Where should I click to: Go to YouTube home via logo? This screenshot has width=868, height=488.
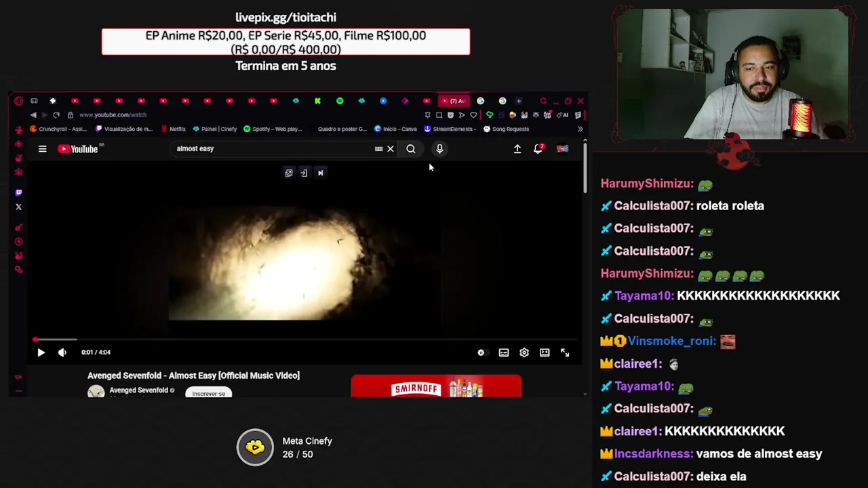click(x=79, y=149)
